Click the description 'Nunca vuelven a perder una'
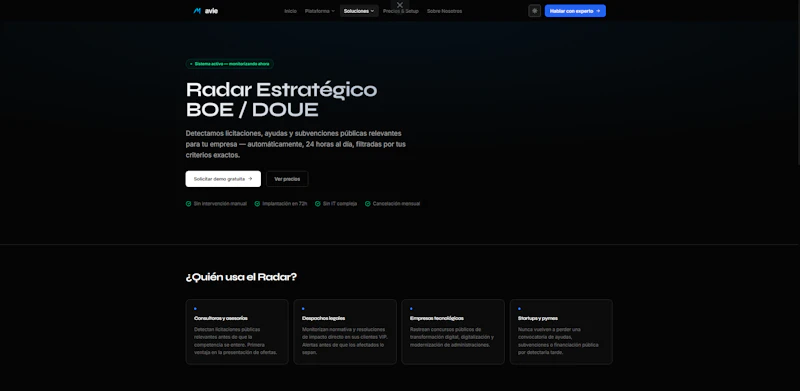The image size is (800, 391). pyautogui.click(x=558, y=341)
